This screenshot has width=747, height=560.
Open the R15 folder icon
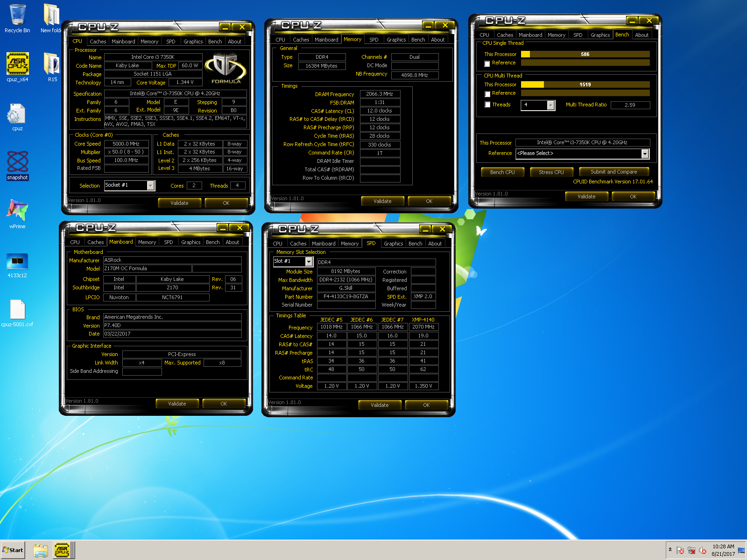pyautogui.click(x=52, y=68)
